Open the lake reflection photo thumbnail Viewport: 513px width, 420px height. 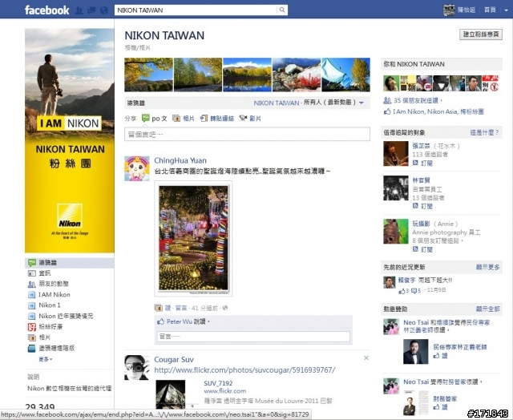click(247, 75)
